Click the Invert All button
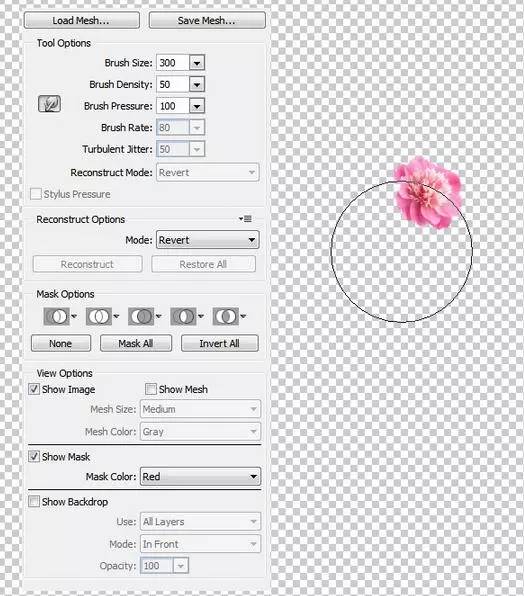The height and width of the screenshot is (596, 524). [x=220, y=343]
